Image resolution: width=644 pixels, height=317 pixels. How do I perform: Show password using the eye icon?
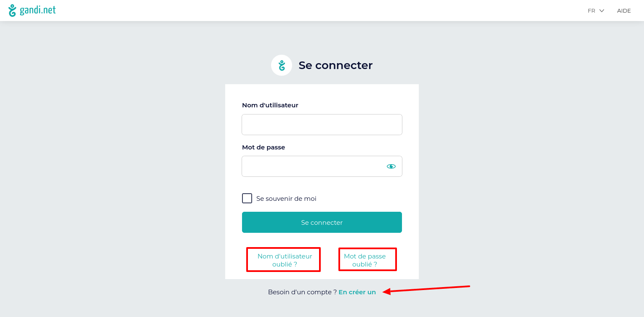pyautogui.click(x=391, y=166)
